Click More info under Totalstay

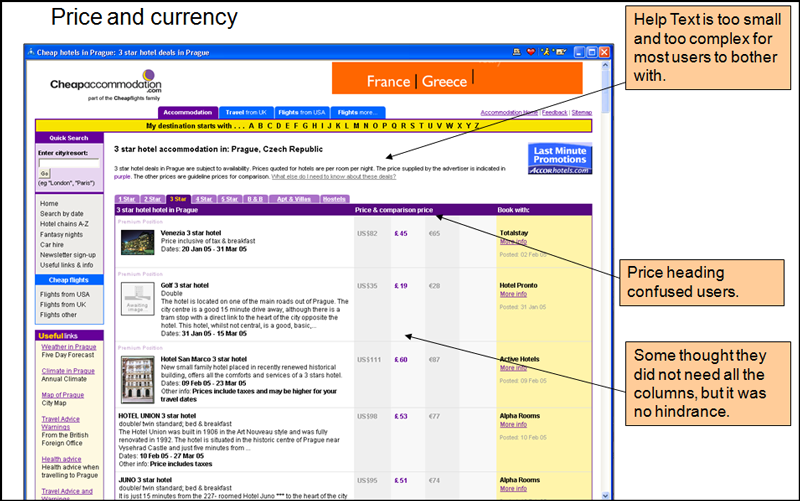pyautogui.click(x=513, y=241)
